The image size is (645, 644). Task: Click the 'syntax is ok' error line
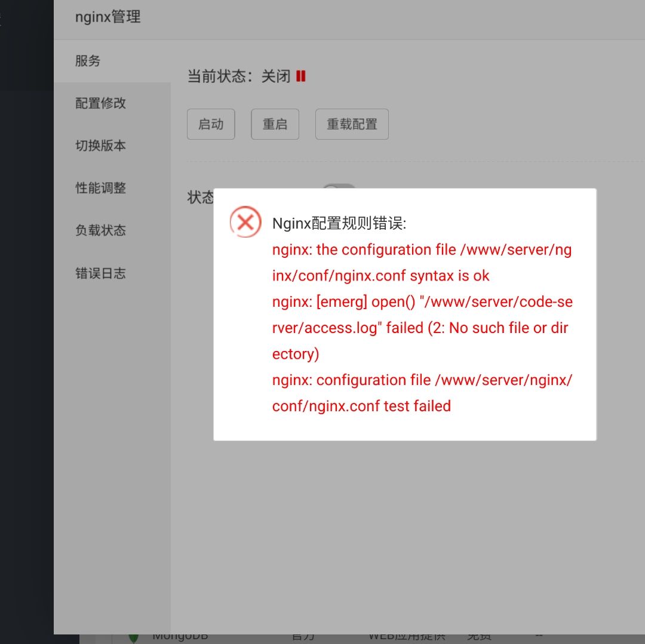[381, 276]
